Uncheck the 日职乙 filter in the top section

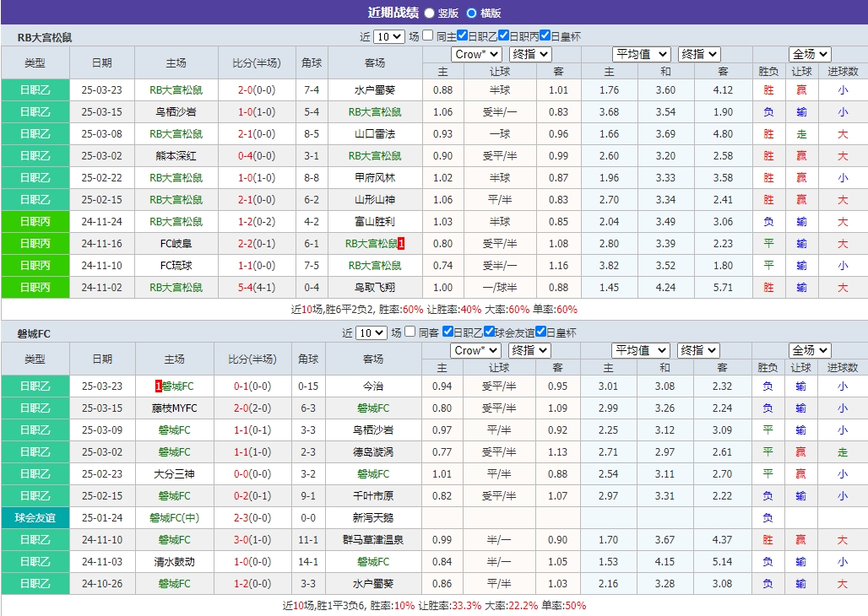[x=461, y=36]
